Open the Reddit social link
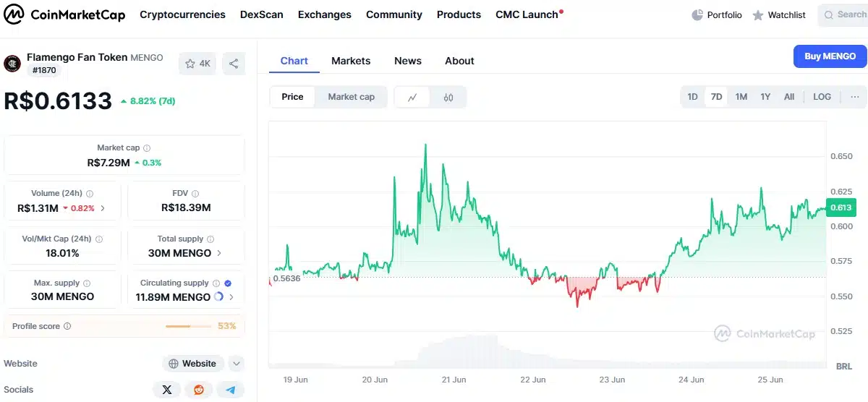Image resolution: width=868 pixels, height=402 pixels. (x=199, y=390)
